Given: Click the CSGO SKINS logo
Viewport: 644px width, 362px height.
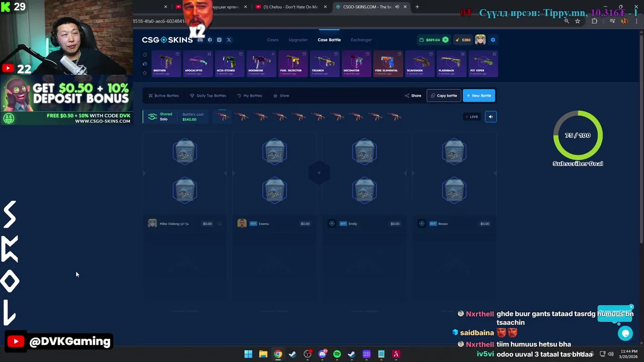Looking at the screenshot, I should click(167, 40).
